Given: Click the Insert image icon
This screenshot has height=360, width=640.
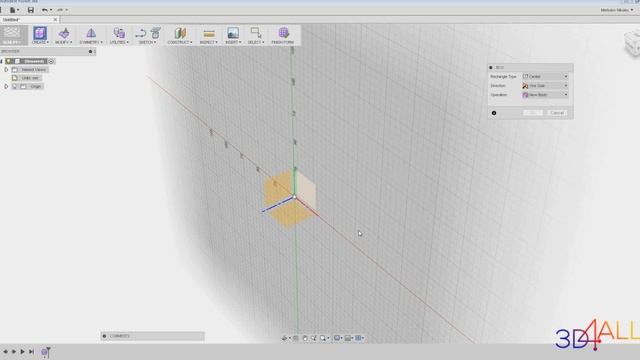Looking at the screenshot, I should coord(233,33).
